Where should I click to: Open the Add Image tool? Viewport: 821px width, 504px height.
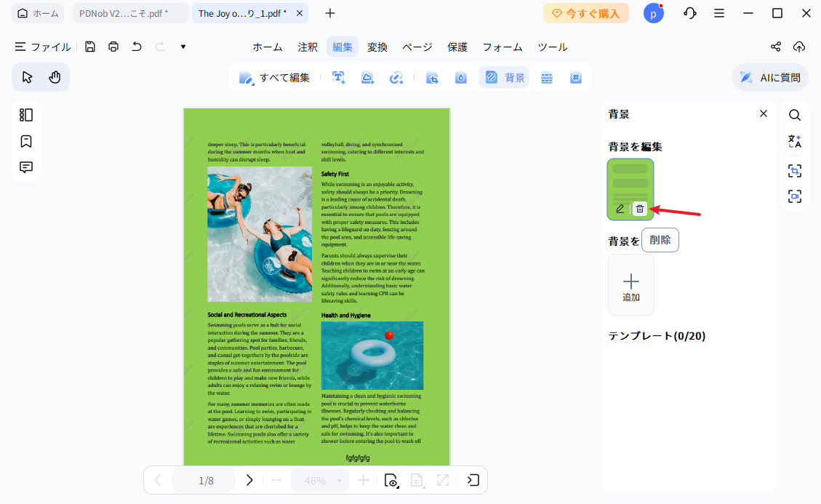(367, 77)
